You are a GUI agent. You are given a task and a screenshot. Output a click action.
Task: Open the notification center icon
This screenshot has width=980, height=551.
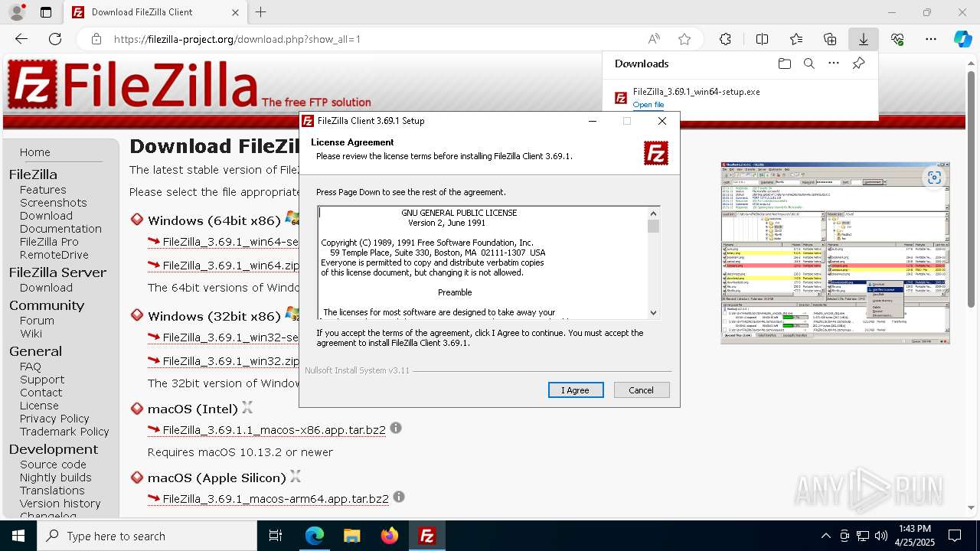click(x=955, y=536)
